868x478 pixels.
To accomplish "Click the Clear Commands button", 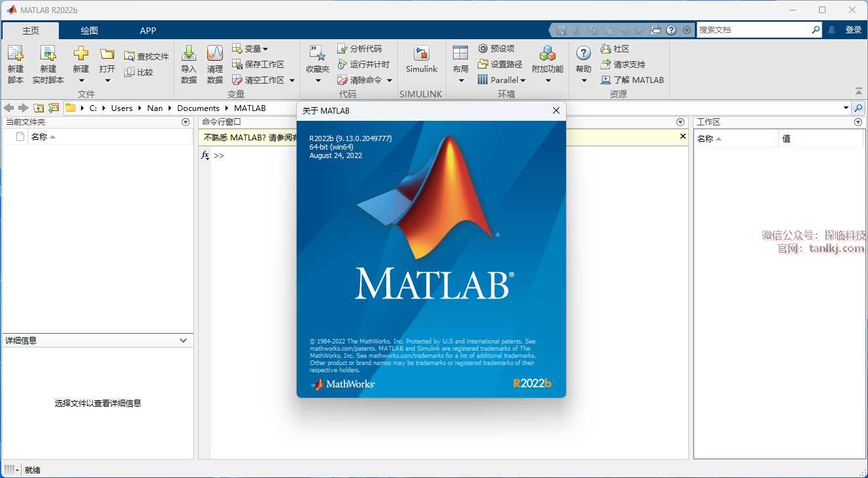I will pos(359,80).
